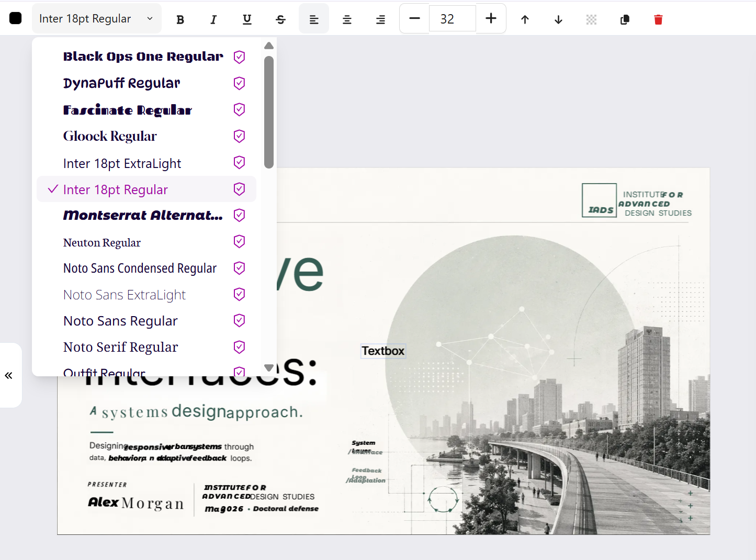Move the element up one layer
This screenshot has width=756, height=560.
pyautogui.click(x=525, y=19)
